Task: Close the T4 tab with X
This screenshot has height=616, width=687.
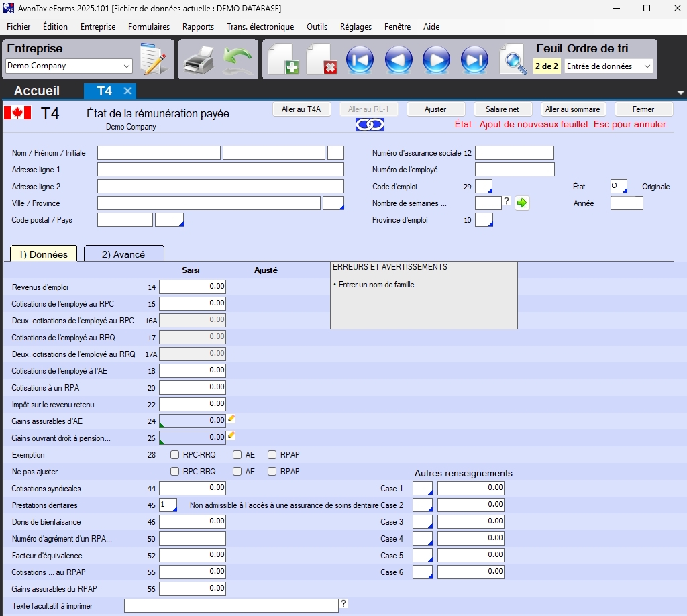Action: point(127,91)
